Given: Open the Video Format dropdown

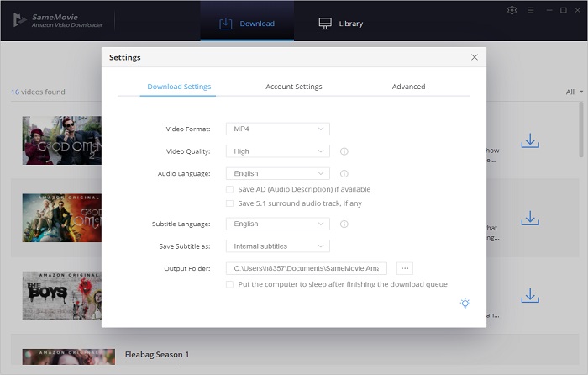Looking at the screenshot, I should click(x=277, y=129).
